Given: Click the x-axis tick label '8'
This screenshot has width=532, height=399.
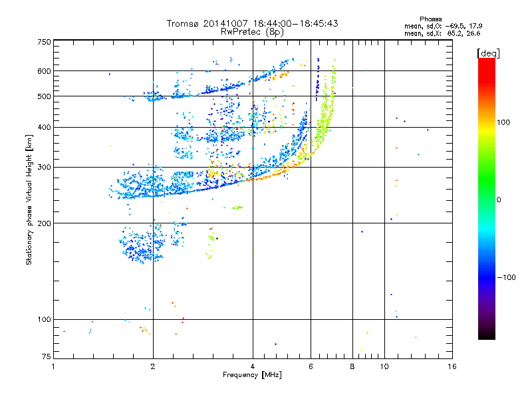Looking at the screenshot, I should pos(352,366).
